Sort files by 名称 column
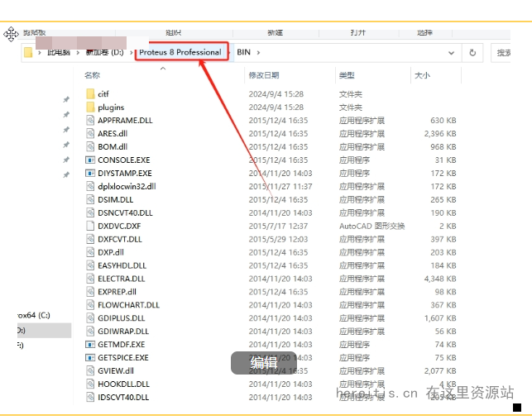532x420 pixels. coord(93,75)
